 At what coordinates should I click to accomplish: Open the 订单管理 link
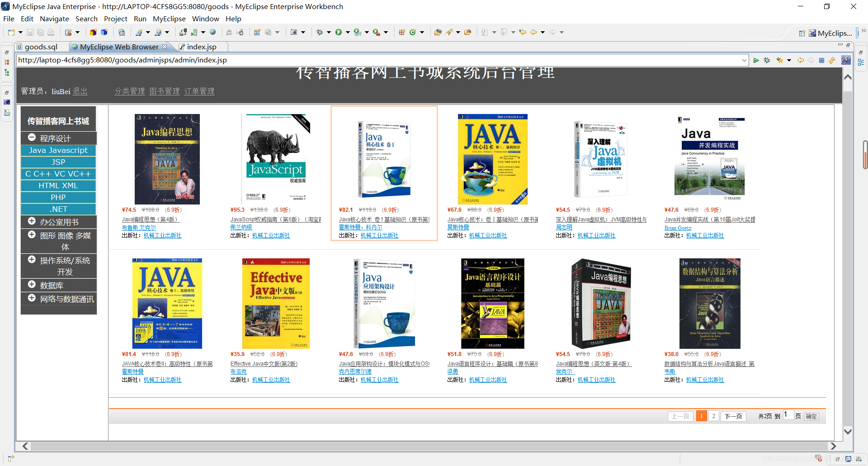(x=199, y=91)
